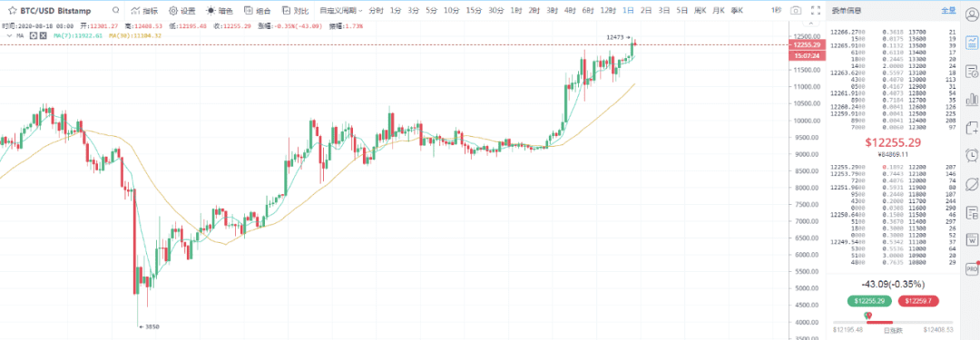The height and width of the screenshot is (340, 980).
Task: Switch to the 6时 timeframe
Action: (588, 11)
